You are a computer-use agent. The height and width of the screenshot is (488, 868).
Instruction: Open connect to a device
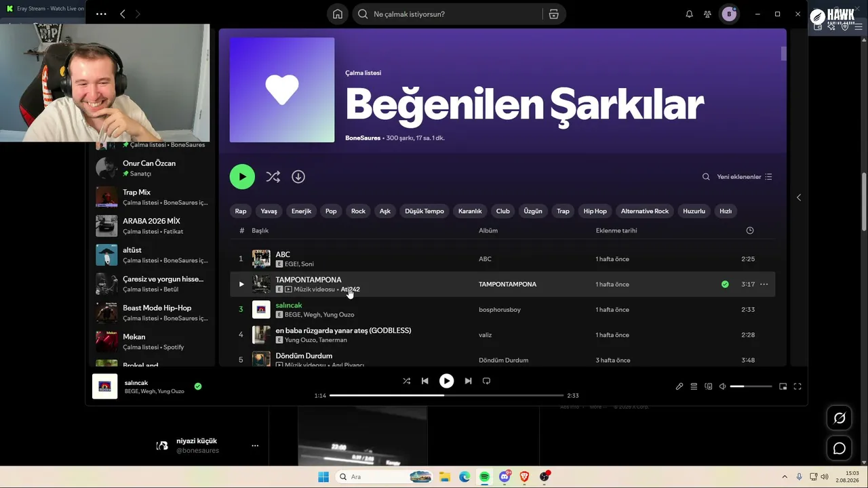pyautogui.click(x=709, y=386)
